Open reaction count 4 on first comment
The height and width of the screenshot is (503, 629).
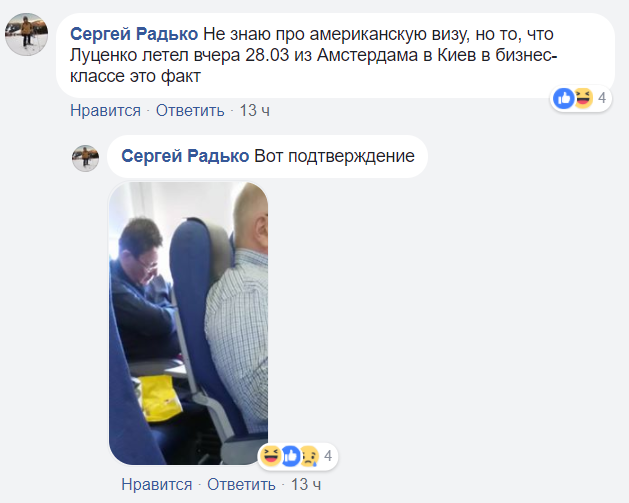pos(602,98)
